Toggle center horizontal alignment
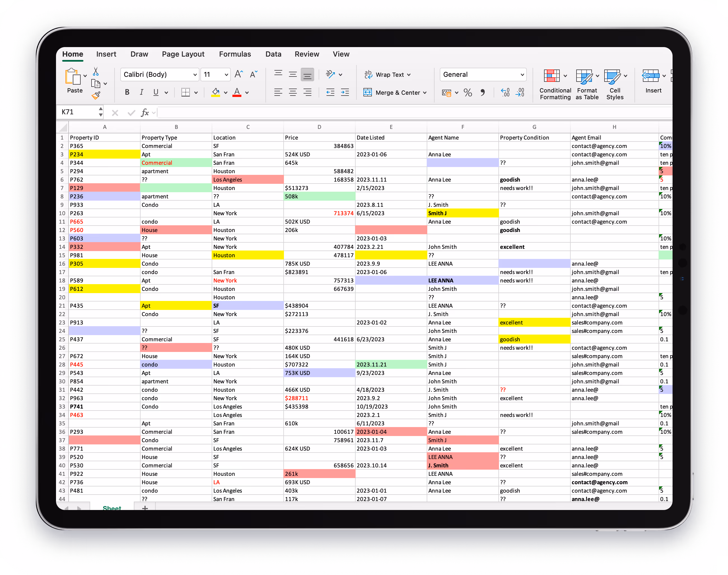Screen dimensions: 728x575 click(x=293, y=92)
